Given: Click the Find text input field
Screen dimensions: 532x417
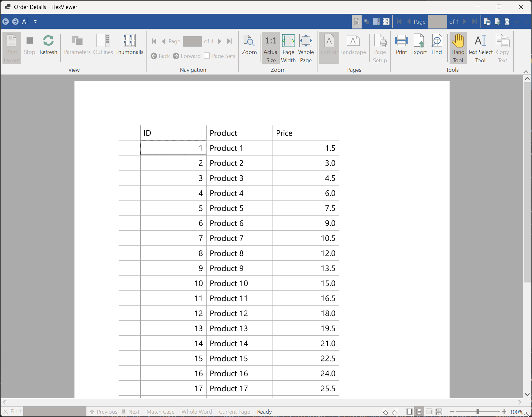Looking at the screenshot, I should pos(55,412).
